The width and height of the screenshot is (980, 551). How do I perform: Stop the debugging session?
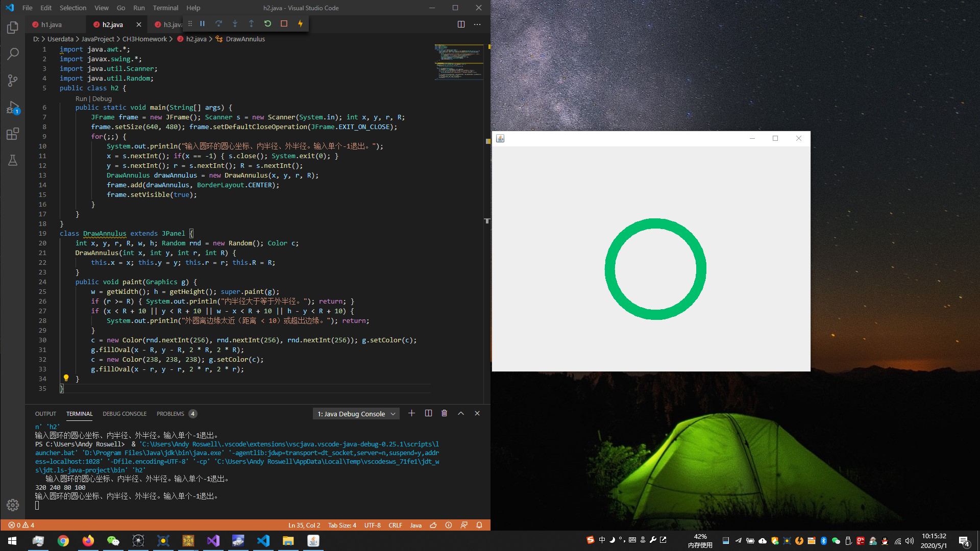284,23
